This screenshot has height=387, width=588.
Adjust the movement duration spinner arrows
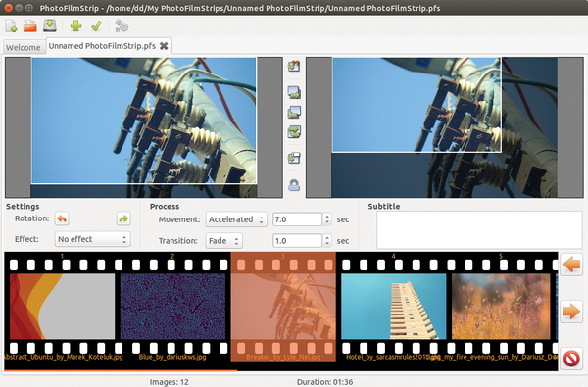(327, 219)
